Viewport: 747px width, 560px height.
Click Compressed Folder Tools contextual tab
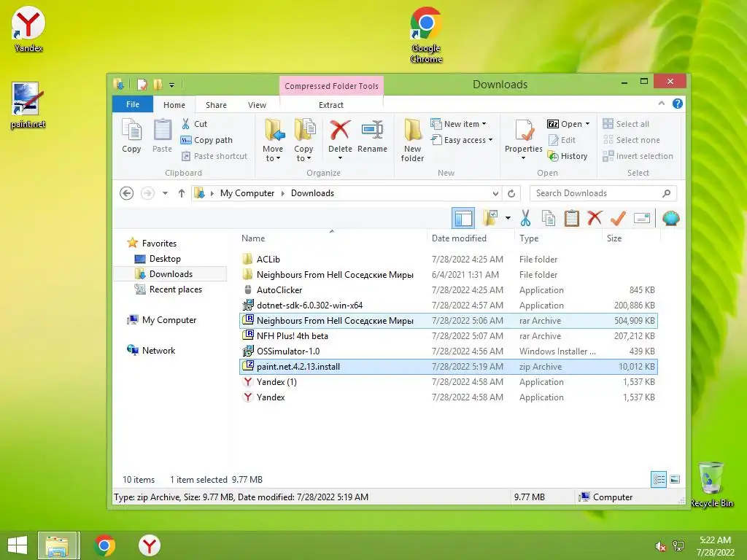click(x=332, y=86)
